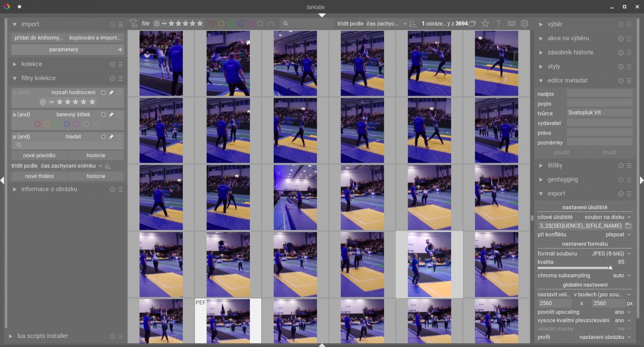Expand the parametery section in import
644x347 pixels.
point(67,49)
